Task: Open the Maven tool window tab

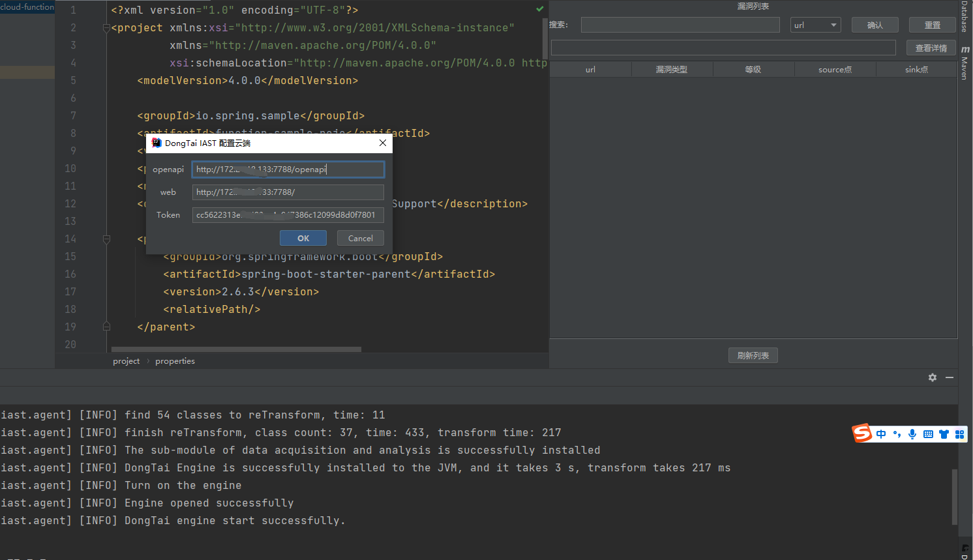Action: coord(965,63)
